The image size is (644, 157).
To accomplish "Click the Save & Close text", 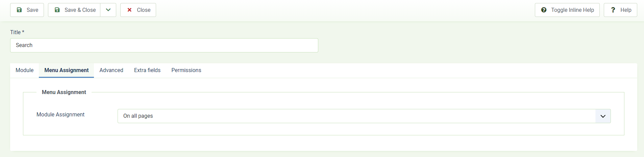I will click(x=80, y=10).
